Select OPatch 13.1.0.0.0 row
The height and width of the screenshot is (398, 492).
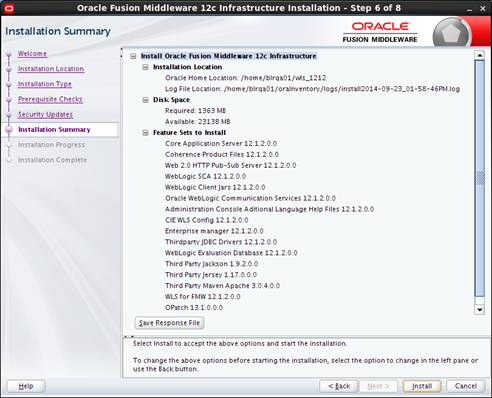194,308
